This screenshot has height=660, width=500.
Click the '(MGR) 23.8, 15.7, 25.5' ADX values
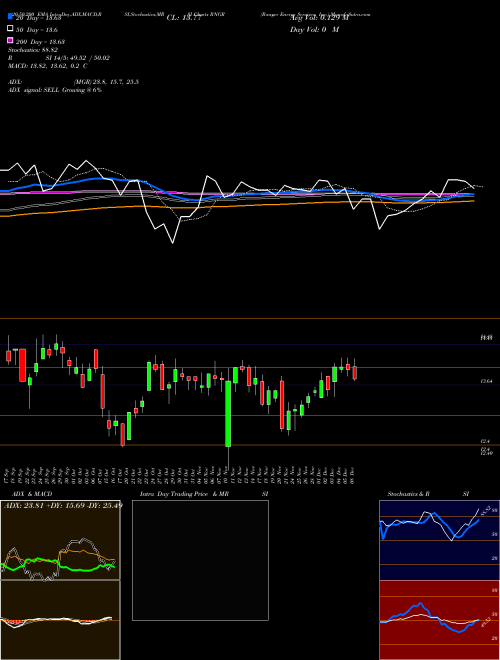106,82
